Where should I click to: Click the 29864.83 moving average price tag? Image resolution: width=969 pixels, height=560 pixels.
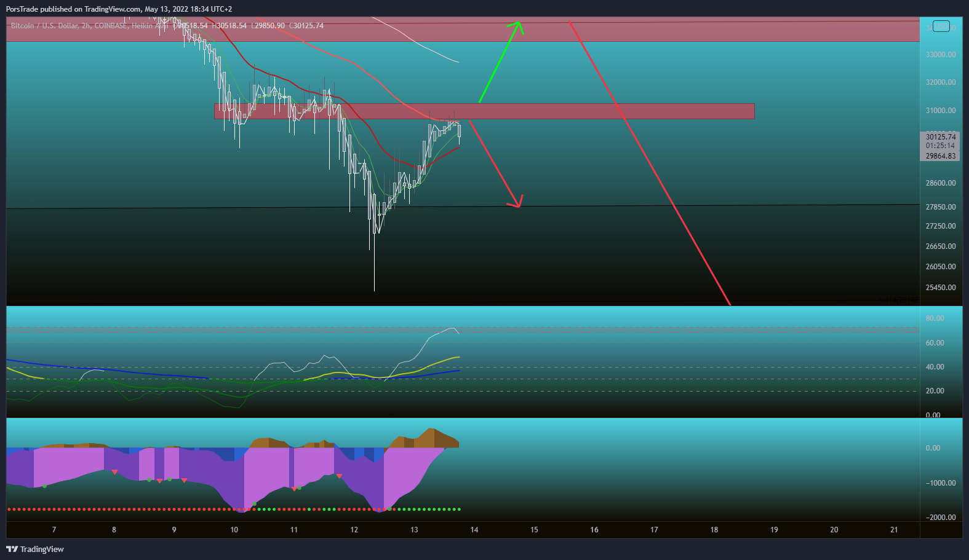941,156
